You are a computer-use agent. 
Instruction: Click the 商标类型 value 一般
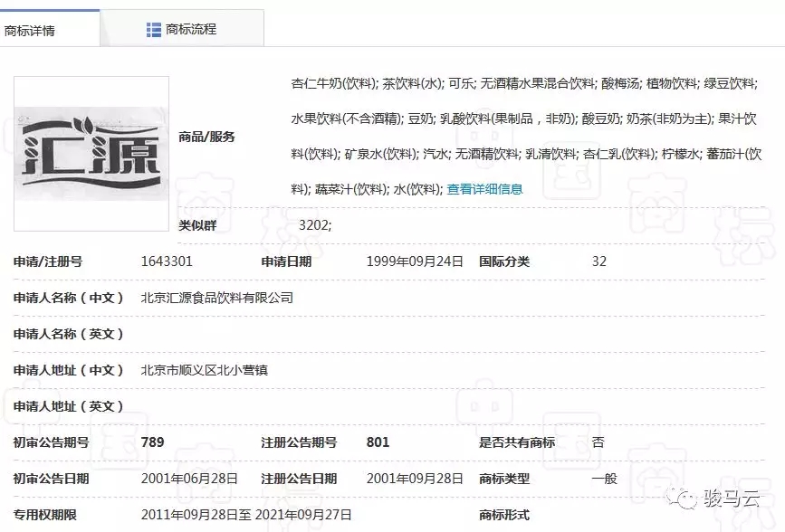[604, 479]
